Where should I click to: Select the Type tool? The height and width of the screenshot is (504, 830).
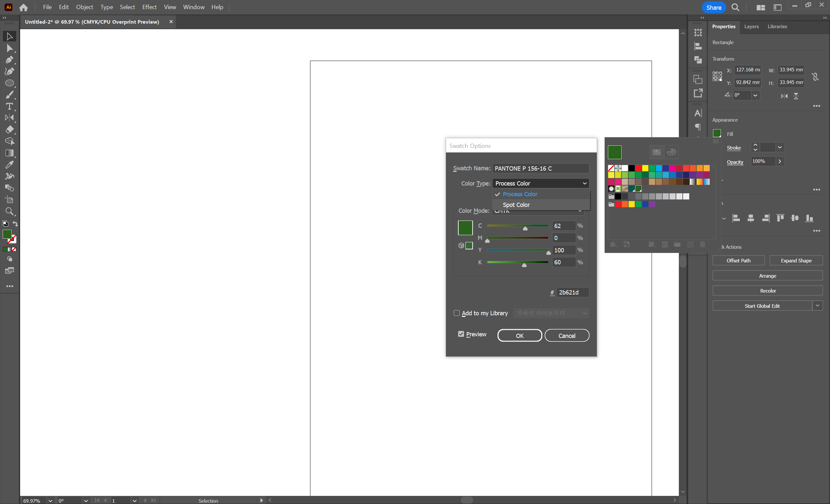(9, 106)
